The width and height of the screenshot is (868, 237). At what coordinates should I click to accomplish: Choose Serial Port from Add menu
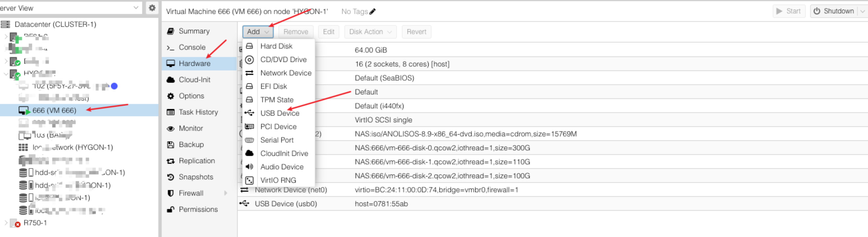pos(279,140)
